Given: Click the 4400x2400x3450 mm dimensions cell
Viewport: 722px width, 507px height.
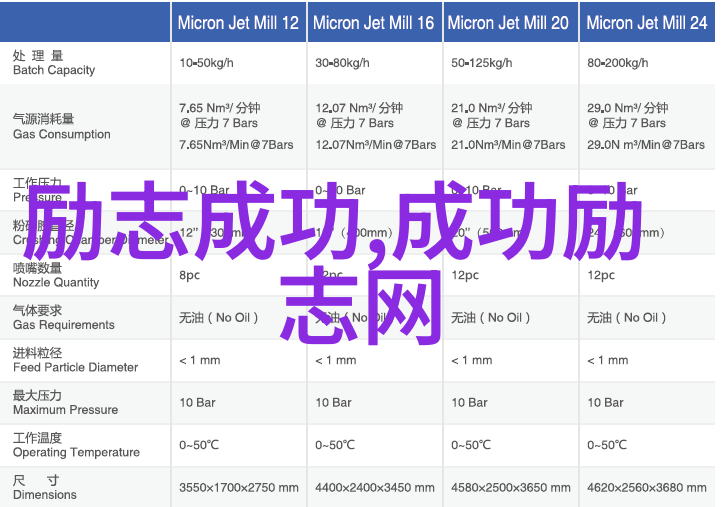Looking at the screenshot, I should [x=375, y=487].
